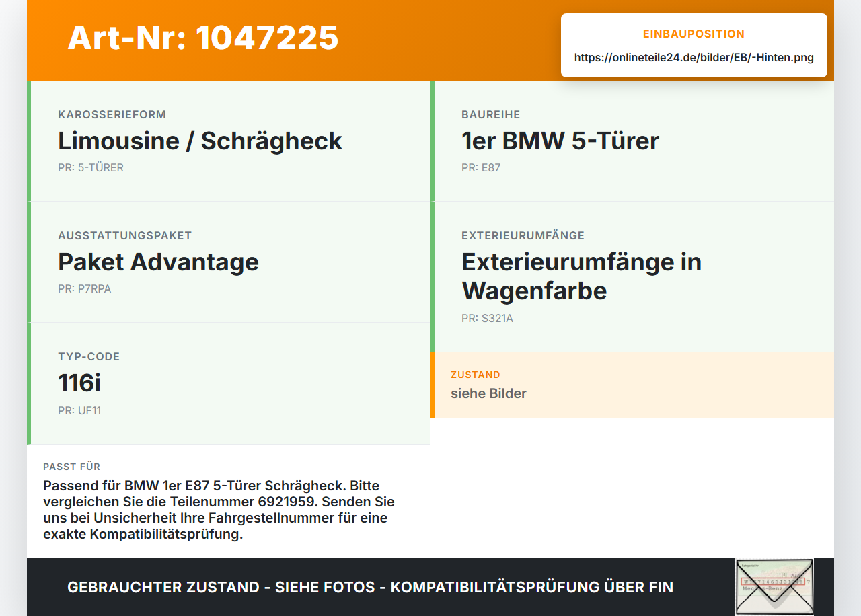
Task: Click the PR: P7RPA code
Action: pos(84,289)
